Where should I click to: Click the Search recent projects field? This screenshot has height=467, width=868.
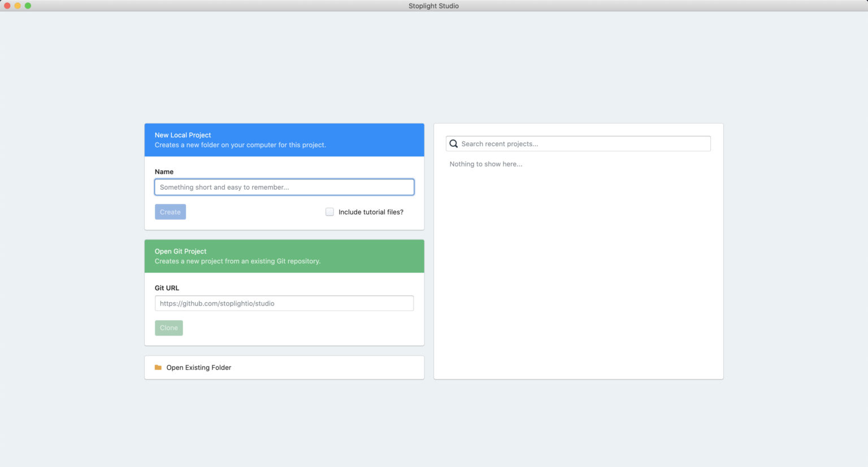[x=578, y=143]
